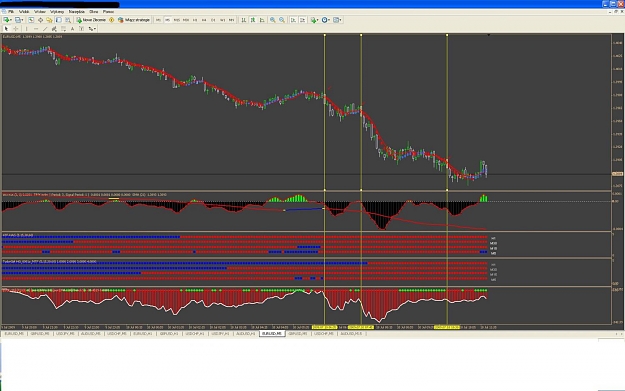Open the MetaEditor yellow diamond icon
Viewport: 625px width, 391px height.
[112, 20]
